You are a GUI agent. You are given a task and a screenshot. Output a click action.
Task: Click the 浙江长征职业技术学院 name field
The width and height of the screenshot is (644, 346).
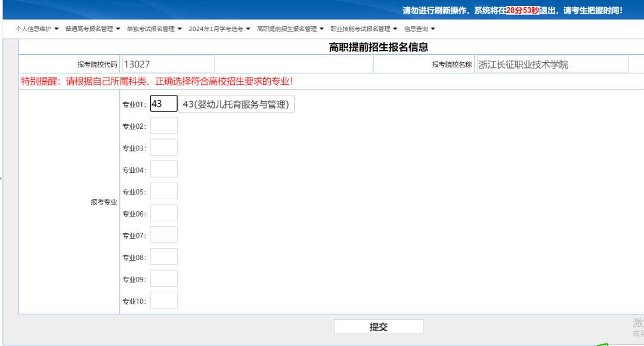point(553,63)
